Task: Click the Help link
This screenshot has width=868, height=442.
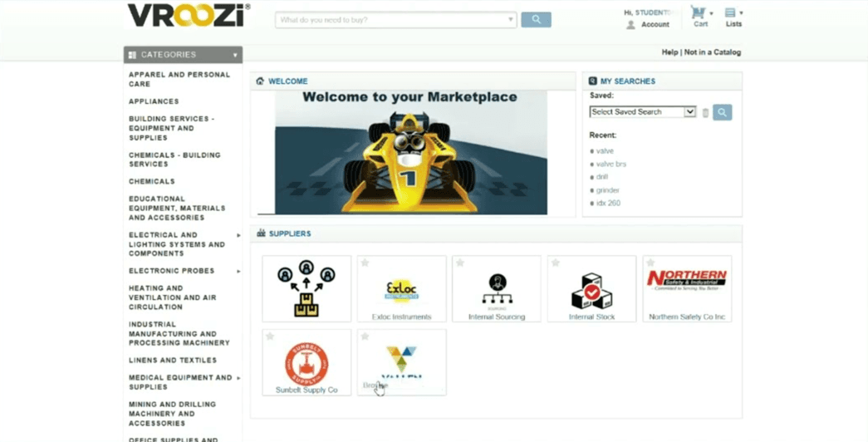Action: 669,52
